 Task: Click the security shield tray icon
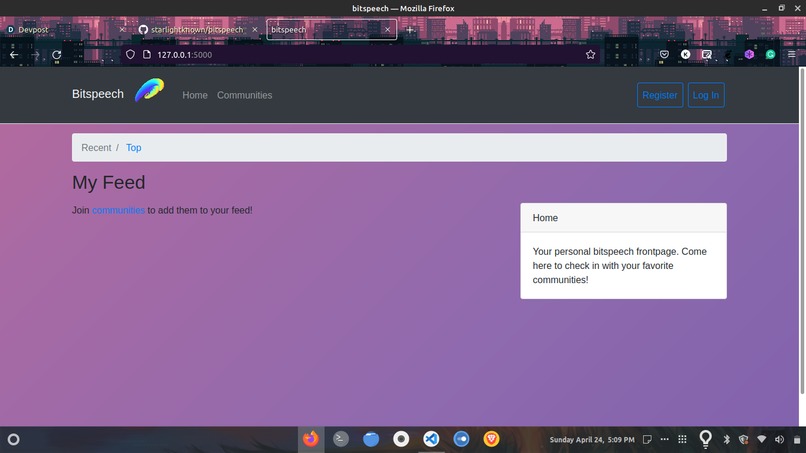coord(743,440)
